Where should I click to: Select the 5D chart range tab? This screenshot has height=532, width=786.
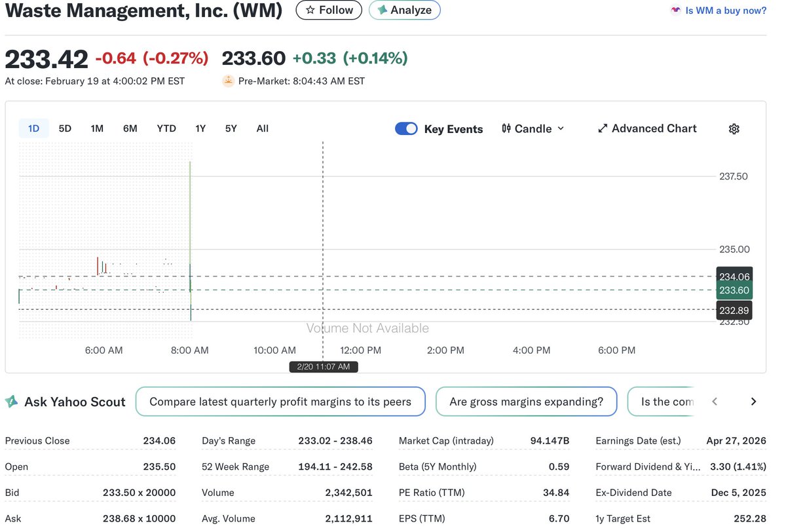pos(65,128)
